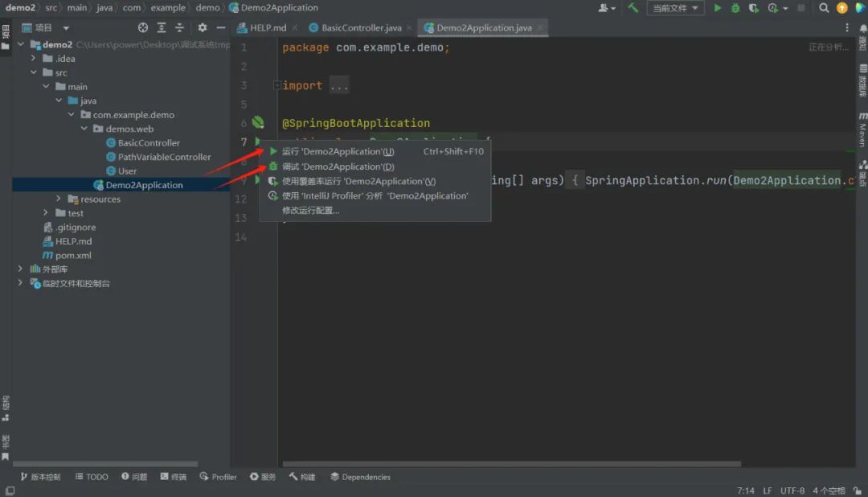Screen dimensions: 868x497
Task: Choose Modify Run Configuration menu entry
Action: coord(375,211)
